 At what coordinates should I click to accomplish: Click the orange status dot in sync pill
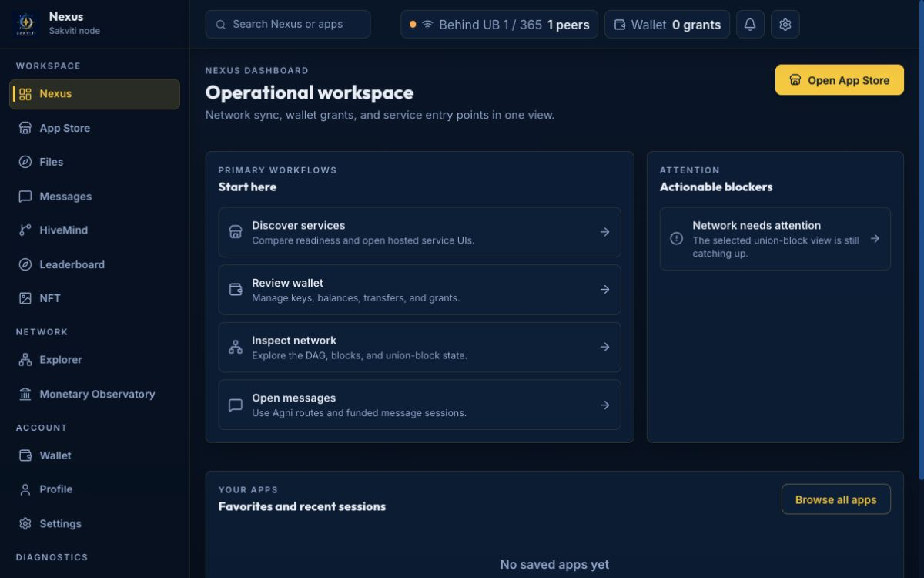pyautogui.click(x=413, y=25)
